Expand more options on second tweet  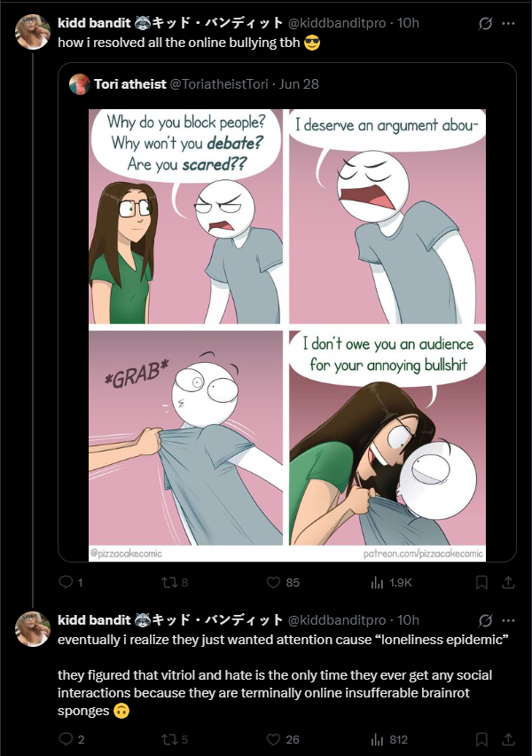point(508,620)
